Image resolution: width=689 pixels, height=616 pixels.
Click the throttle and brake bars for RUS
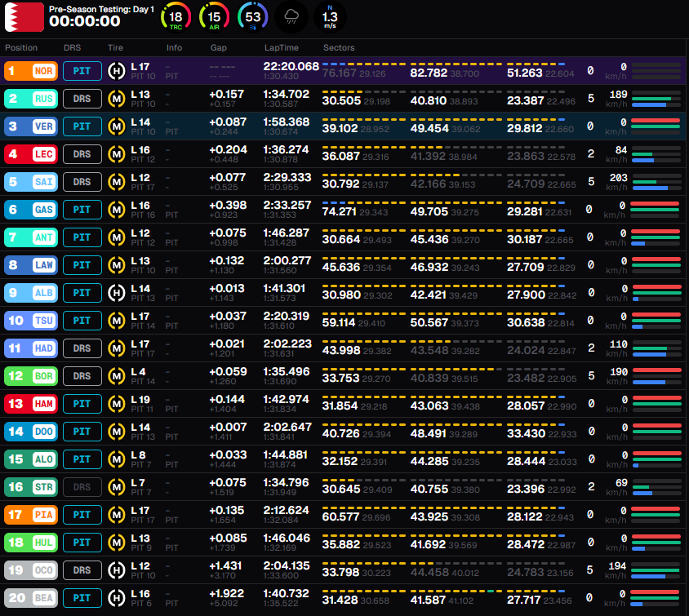pyautogui.click(x=656, y=99)
